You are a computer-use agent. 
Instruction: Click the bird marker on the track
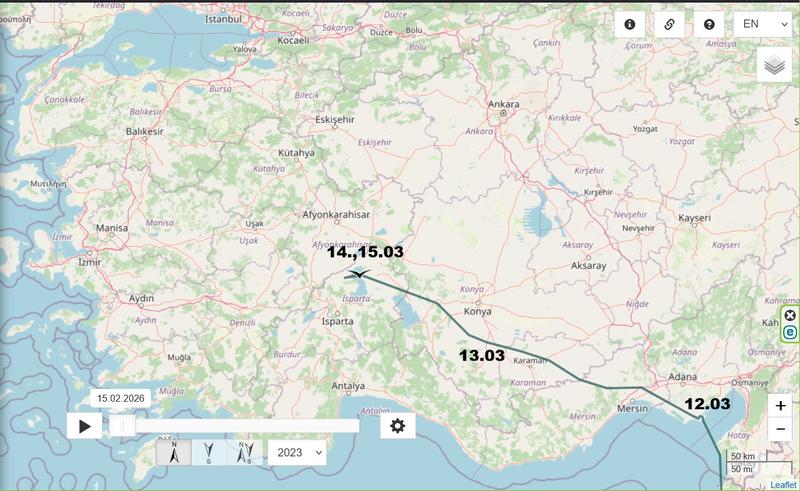point(359,275)
